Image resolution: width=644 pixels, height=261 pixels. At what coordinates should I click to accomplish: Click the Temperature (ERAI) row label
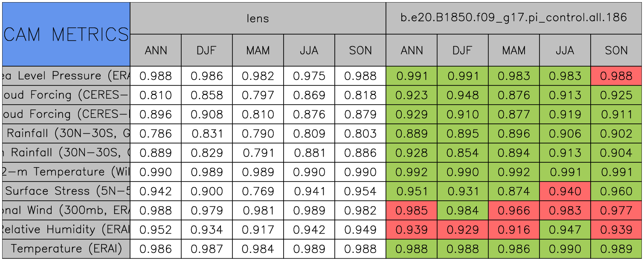(x=66, y=249)
